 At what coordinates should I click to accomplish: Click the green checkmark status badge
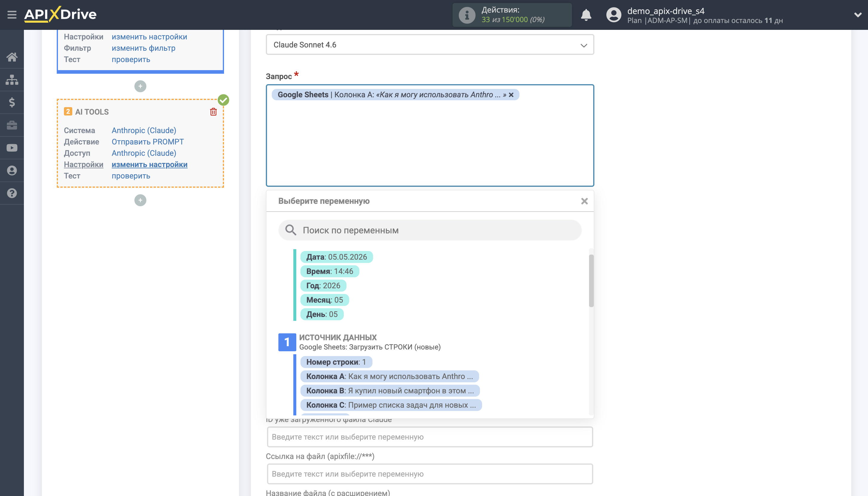(x=223, y=100)
